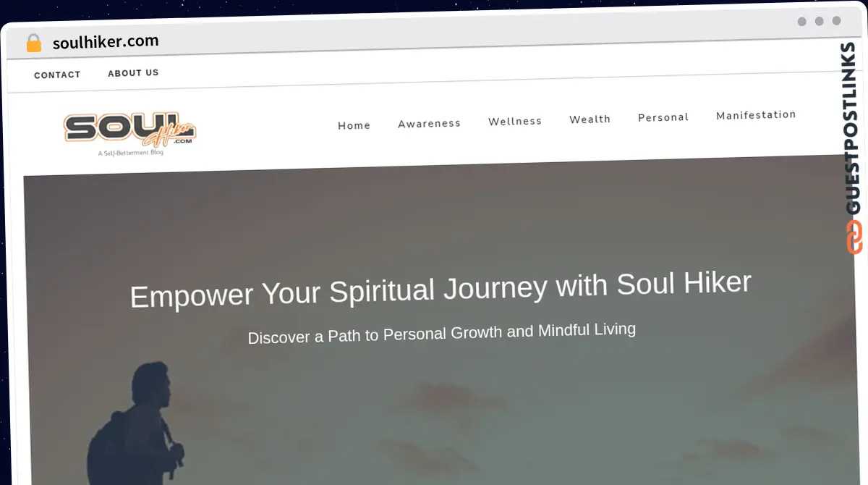
Task: Open the Wellness menu item
Action: (x=514, y=121)
